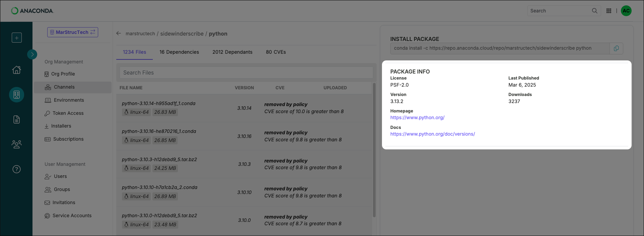Click file python-3.10.16-he870216_1.conda
The width and height of the screenshot is (644, 236).
point(159,131)
